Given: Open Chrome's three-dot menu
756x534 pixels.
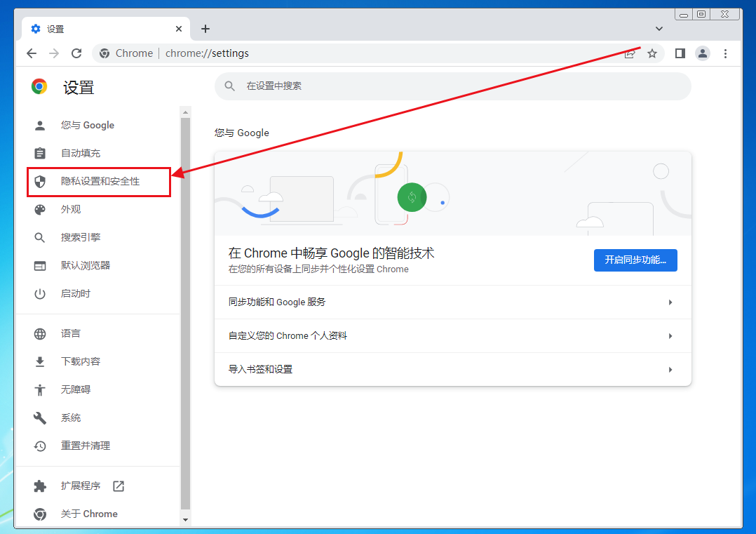Looking at the screenshot, I should tap(725, 53).
